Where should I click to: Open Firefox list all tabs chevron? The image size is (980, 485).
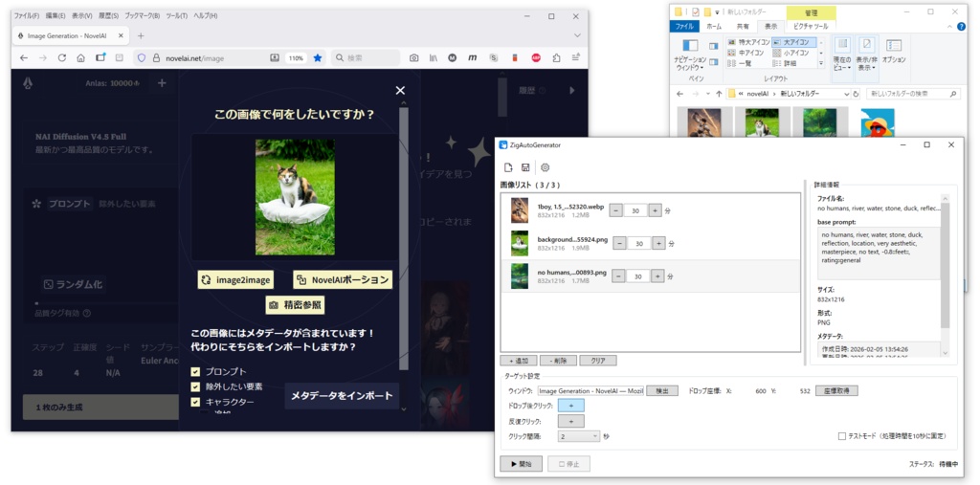pyautogui.click(x=577, y=35)
